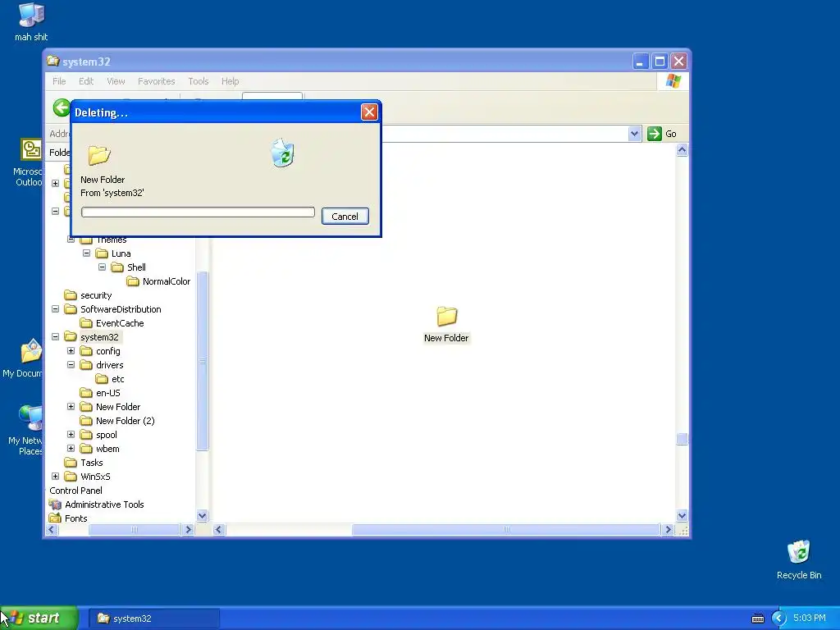Select the wbem folder label
840x630 pixels.
click(x=107, y=449)
